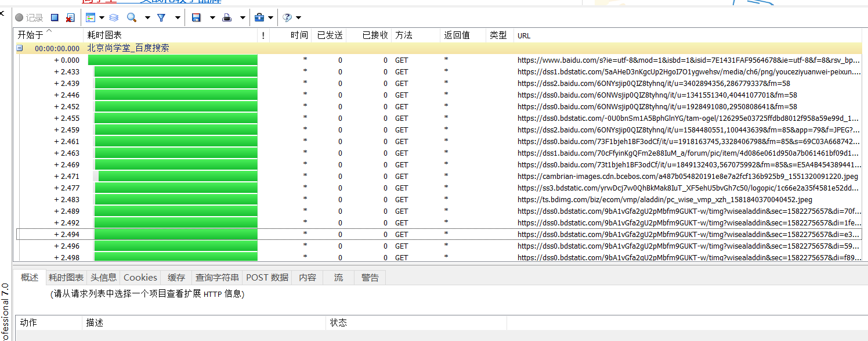Switch to the 内容 tab
This screenshot has height=341, width=868.
308,278
